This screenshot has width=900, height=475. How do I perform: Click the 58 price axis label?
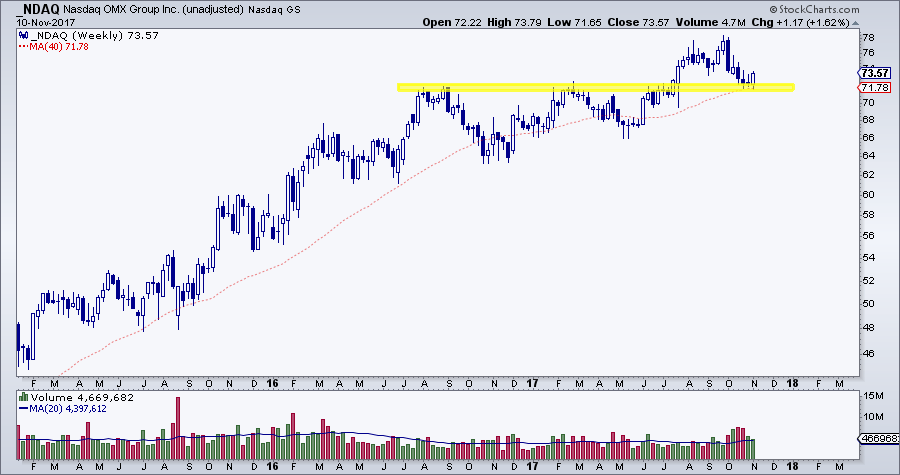pyautogui.click(x=868, y=215)
